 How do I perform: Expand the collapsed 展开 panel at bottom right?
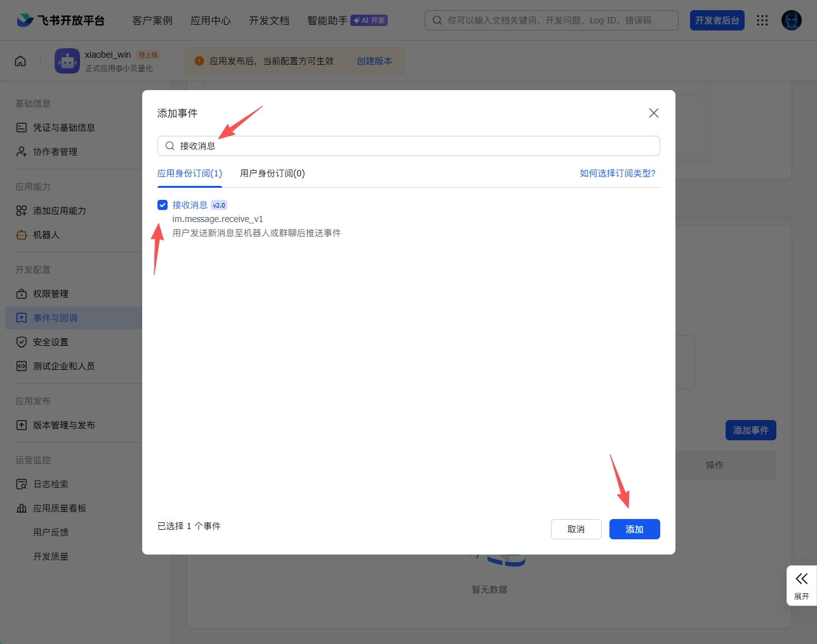click(x=801, y=584)
